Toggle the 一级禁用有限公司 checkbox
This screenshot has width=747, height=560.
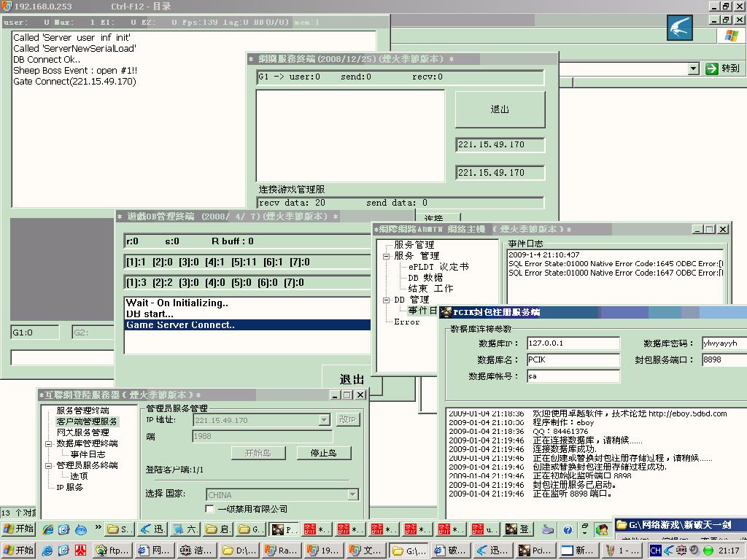pyautogui.click(x=210, y=509)
